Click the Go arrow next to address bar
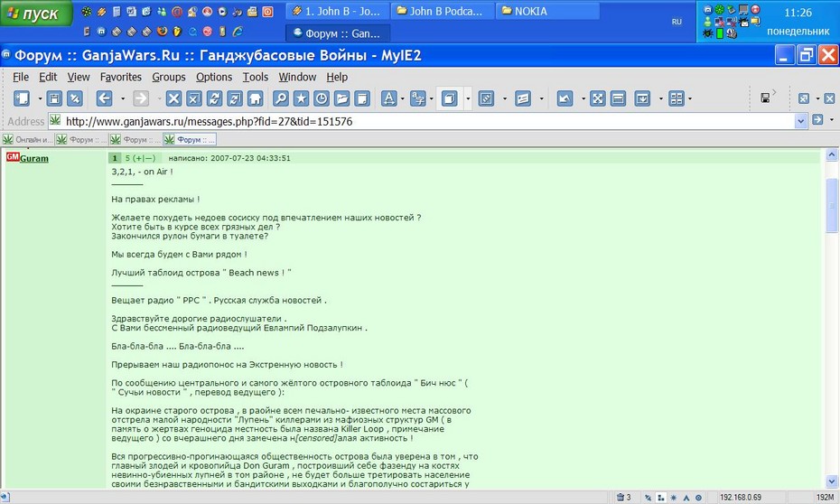The width and height of the screenshot is (840, 504). 817,119
